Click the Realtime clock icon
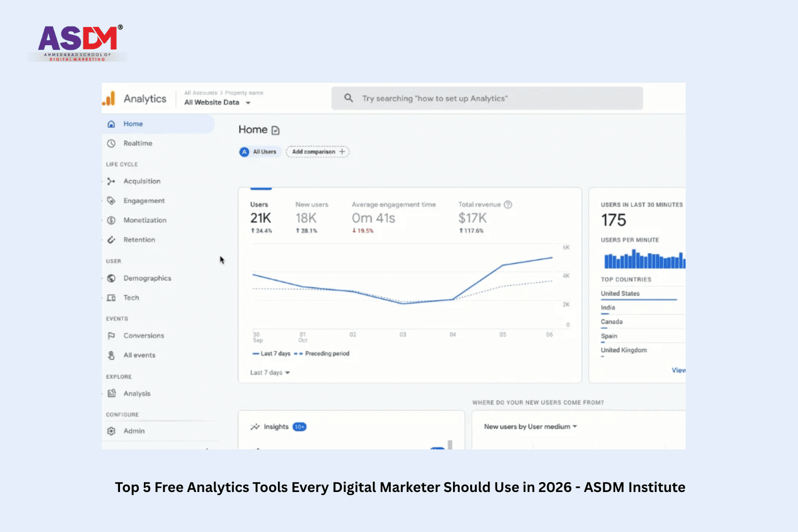The height and width of the screenshot is (532, 798). [111, 143]
